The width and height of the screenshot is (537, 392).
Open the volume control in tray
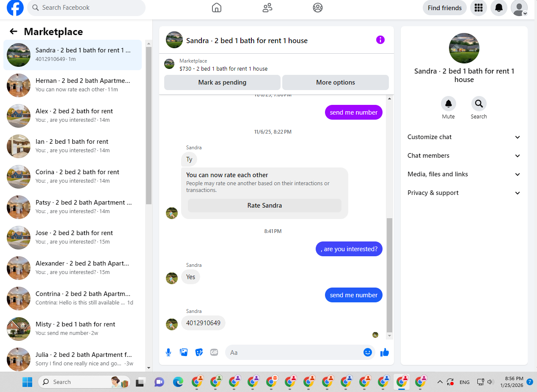point(490,382)
